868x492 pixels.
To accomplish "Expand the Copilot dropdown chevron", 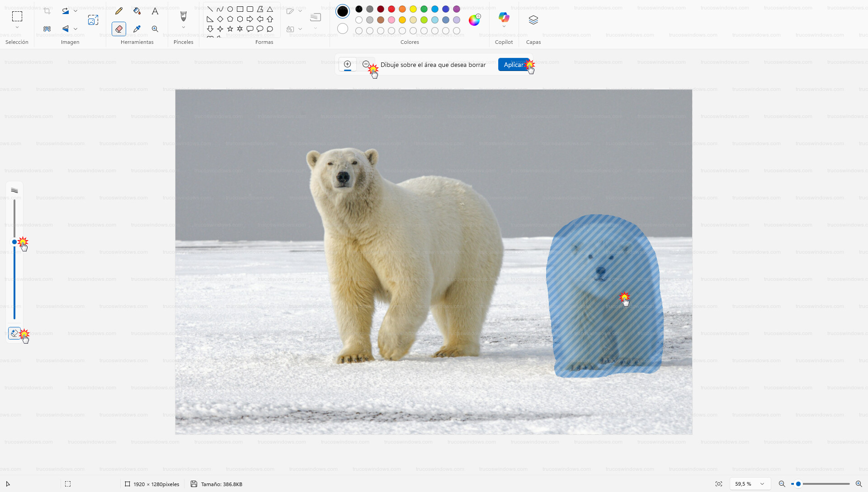I will (504, 27).
